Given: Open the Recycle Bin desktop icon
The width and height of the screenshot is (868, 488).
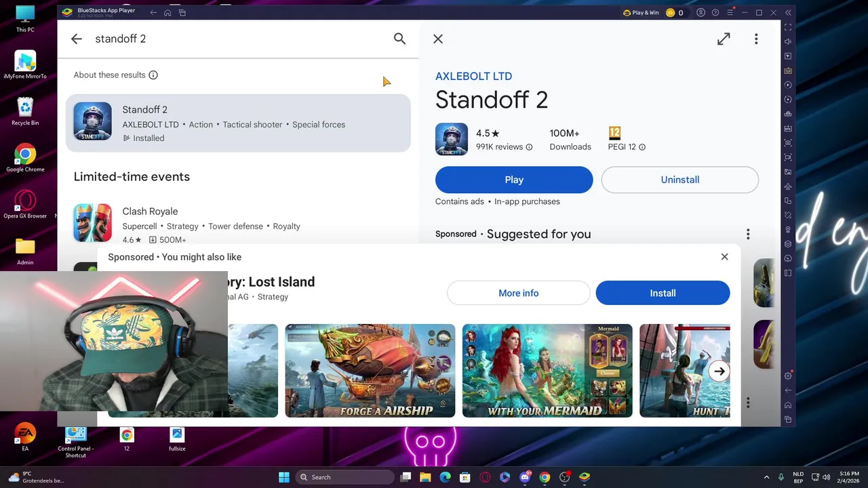Looking at the screenshot, I should click(x=25, y=112).
